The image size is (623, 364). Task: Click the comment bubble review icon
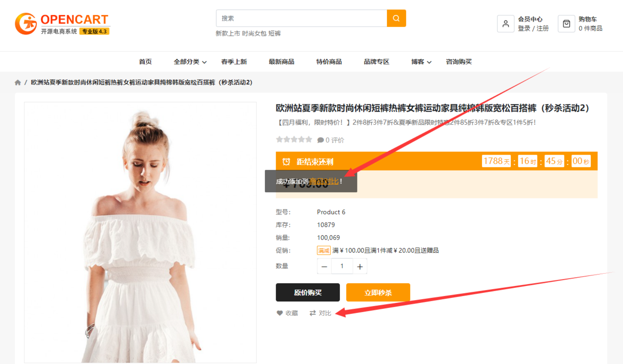pyautogui.click(x=320, y=140)
